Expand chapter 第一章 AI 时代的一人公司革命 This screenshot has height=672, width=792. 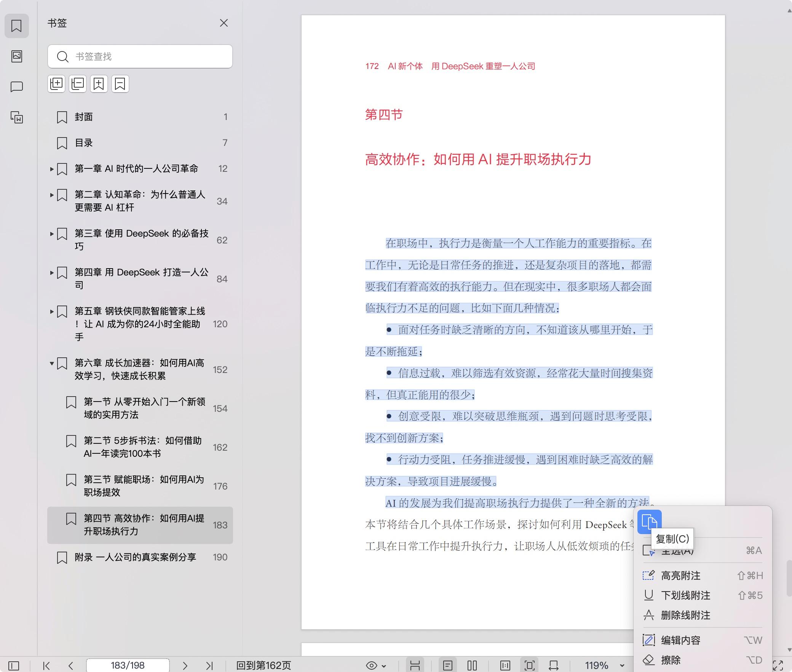(x=52, y=169)
